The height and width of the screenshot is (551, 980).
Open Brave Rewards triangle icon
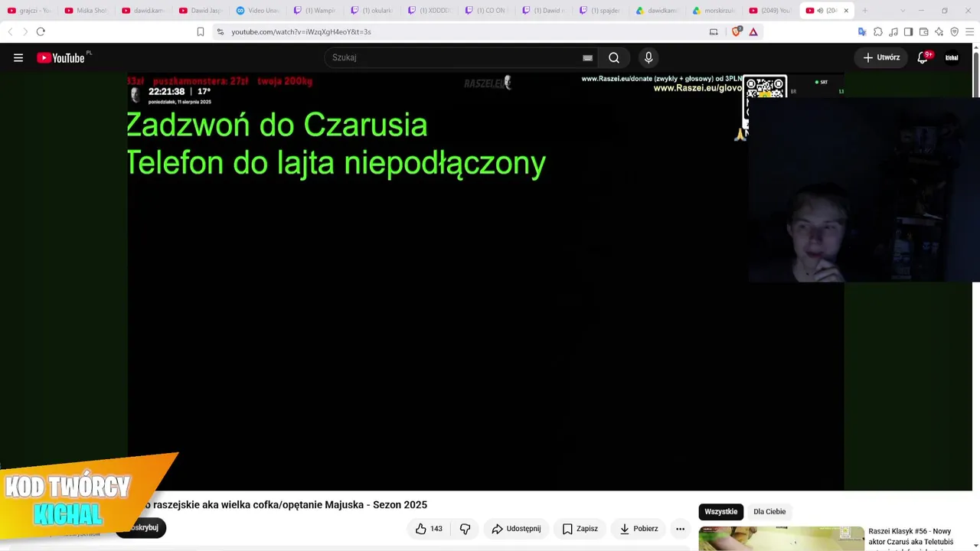tap(753, 31)
